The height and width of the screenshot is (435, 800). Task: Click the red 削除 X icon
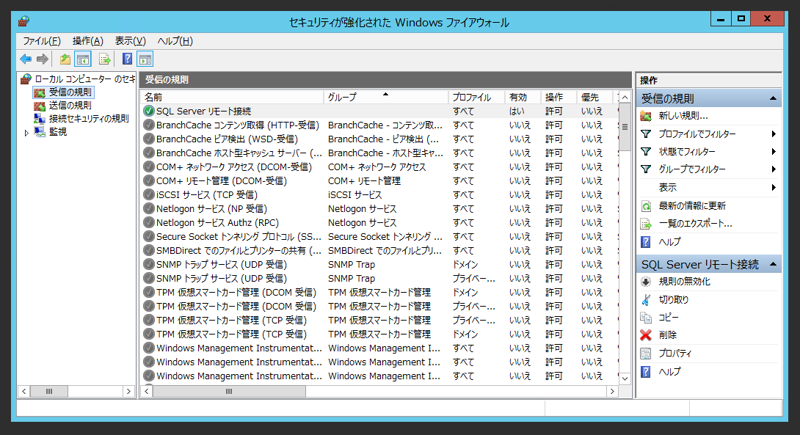pos(646,335)
